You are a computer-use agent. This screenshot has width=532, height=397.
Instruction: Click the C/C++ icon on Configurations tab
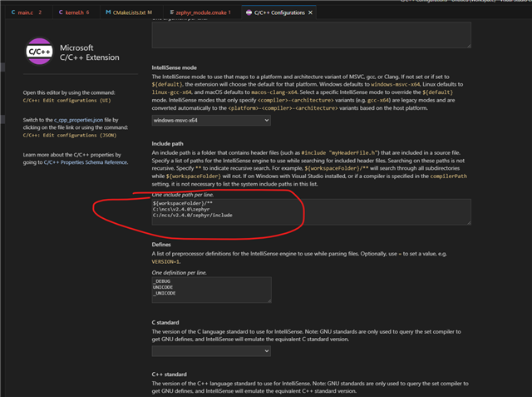pyautogui.click(x=249, y=12)
